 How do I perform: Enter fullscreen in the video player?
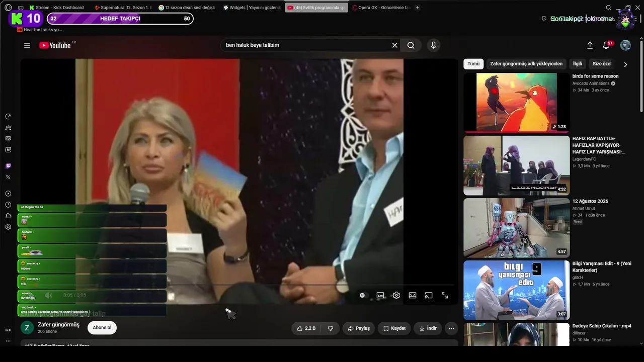(445, 296)
